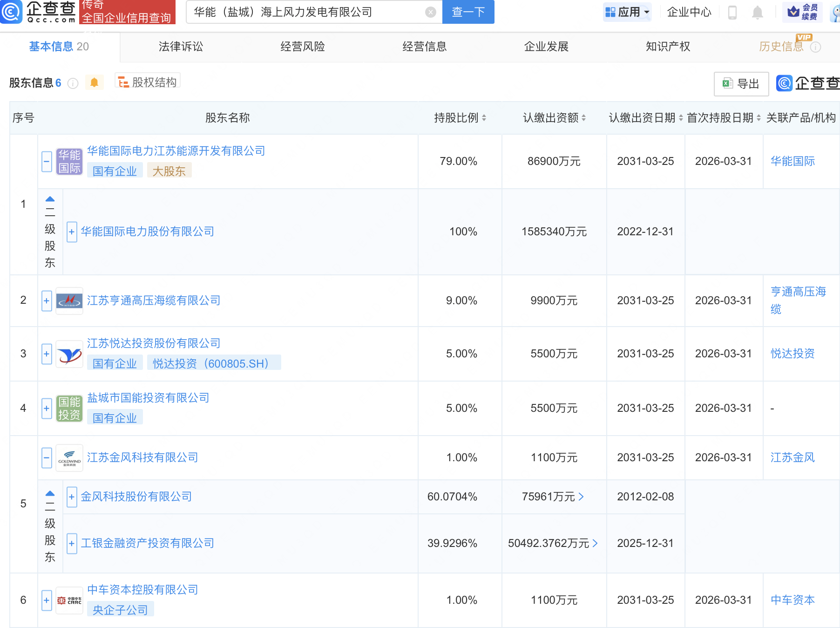Expand the 中车资本控股有限公司 row

(47, 600)
